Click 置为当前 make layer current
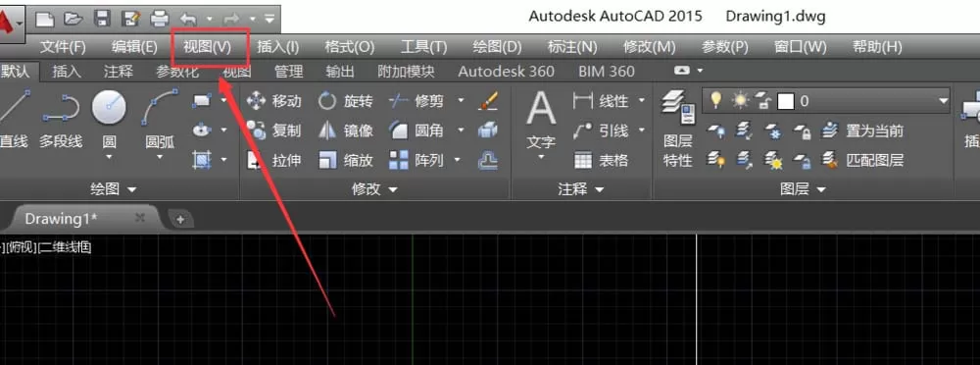Image resolution: width=980 pixels, height=365 pixels. point(862,130)
